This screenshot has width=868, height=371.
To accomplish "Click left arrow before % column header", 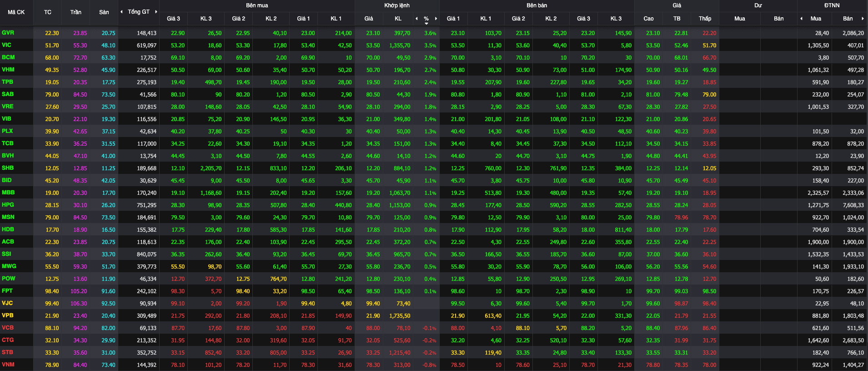I will pyautogui.click(x=416, y=19).
